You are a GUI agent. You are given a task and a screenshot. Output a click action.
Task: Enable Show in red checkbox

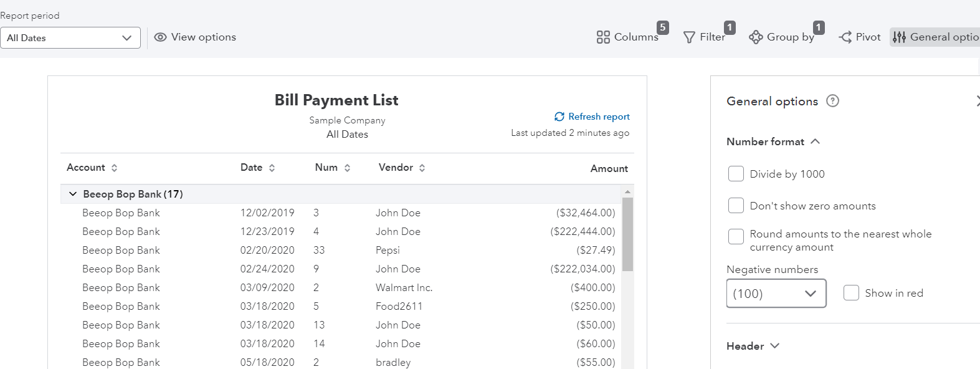point(851,292)
